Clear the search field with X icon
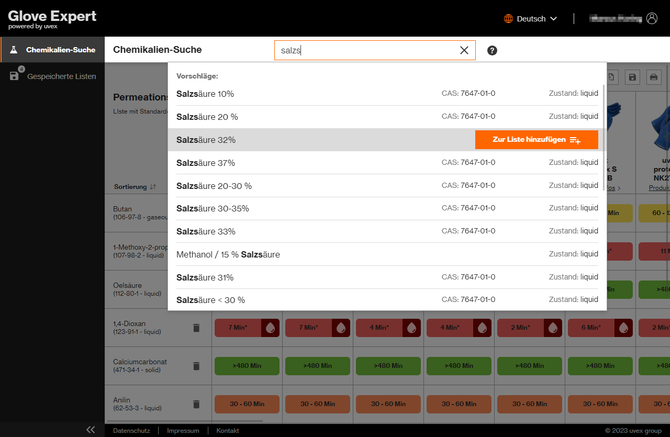670x437 pixels. [464, 50]
